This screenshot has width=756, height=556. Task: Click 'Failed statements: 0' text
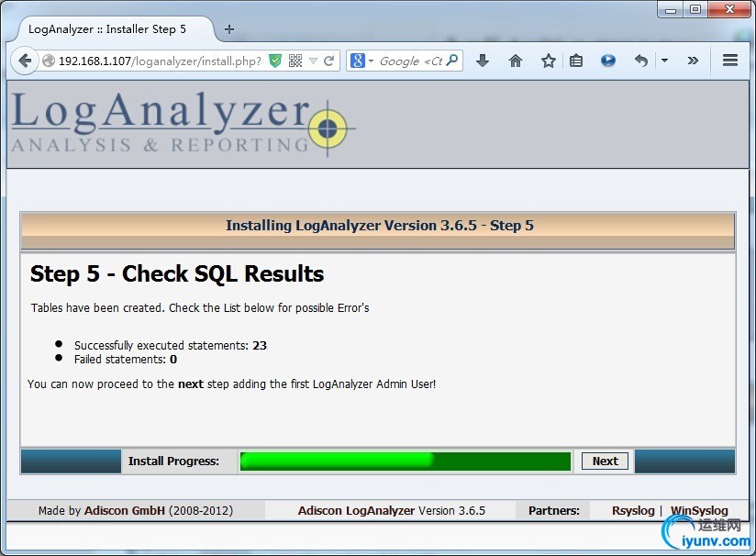126,360
